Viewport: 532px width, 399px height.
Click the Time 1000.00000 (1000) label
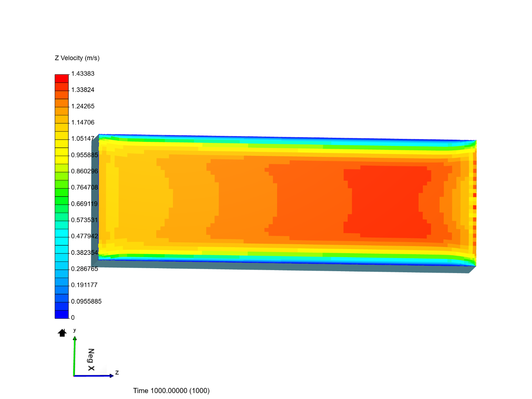(171, 391)
